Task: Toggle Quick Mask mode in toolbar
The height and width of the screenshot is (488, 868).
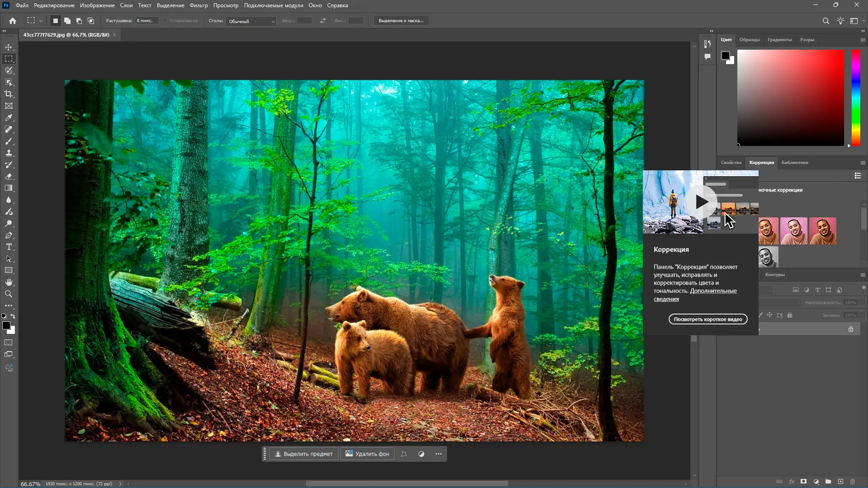Action: pos(9,343)
